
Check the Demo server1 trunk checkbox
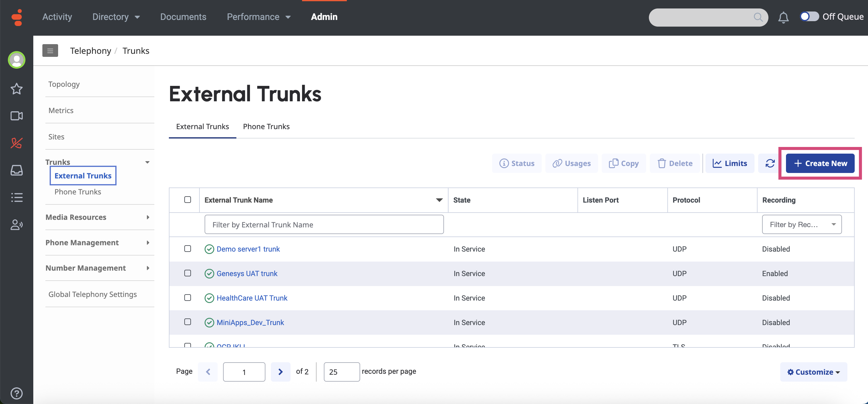tap(188, 249)
